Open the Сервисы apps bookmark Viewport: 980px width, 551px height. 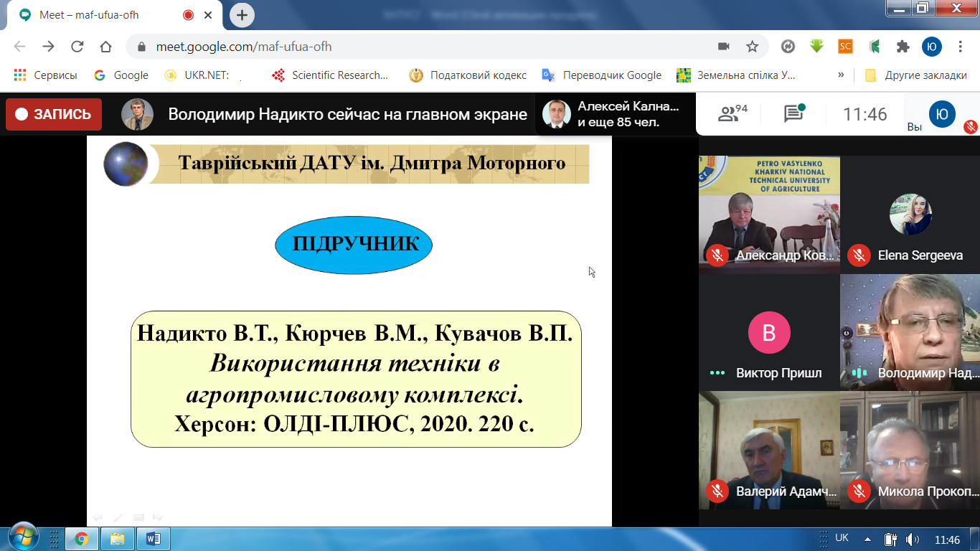45,75
